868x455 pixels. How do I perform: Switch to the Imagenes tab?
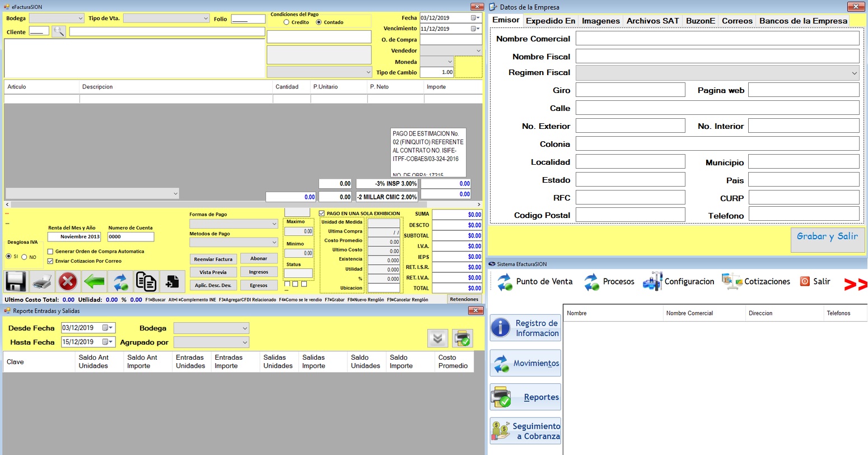tap(601, 21)
